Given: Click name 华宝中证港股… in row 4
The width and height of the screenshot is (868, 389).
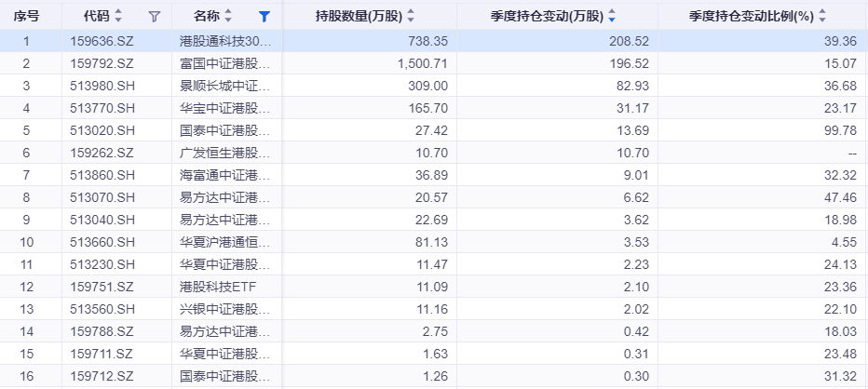Looking at the screenshot, I should 226,108.
